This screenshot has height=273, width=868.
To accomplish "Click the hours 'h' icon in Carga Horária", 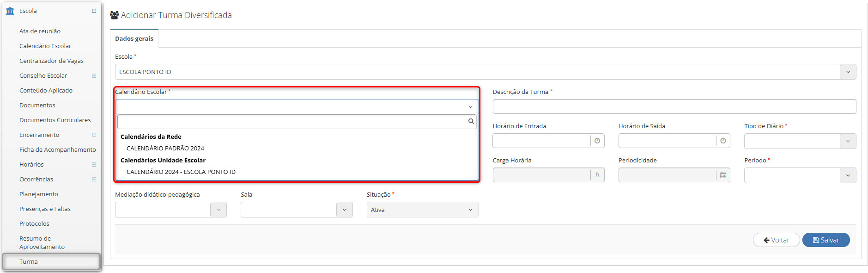I will tap(597, 175).
